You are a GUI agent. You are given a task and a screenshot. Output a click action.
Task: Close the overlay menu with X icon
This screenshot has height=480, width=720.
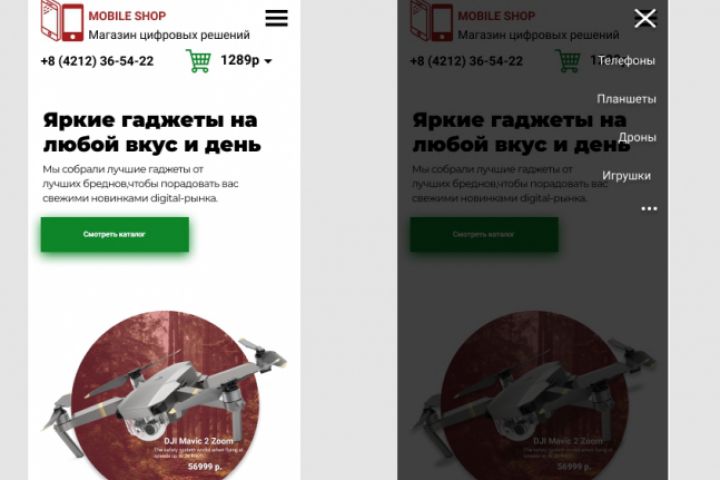[x=645, y=18]
